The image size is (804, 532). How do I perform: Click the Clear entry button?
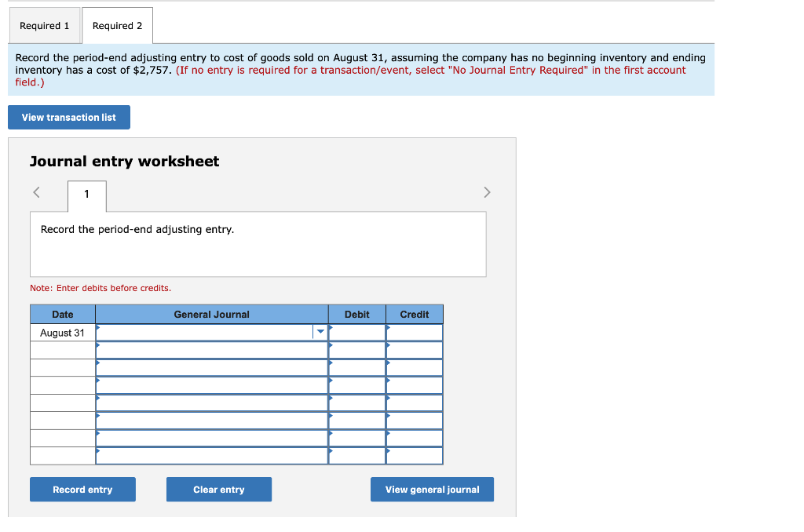click(x=219, y=490)
